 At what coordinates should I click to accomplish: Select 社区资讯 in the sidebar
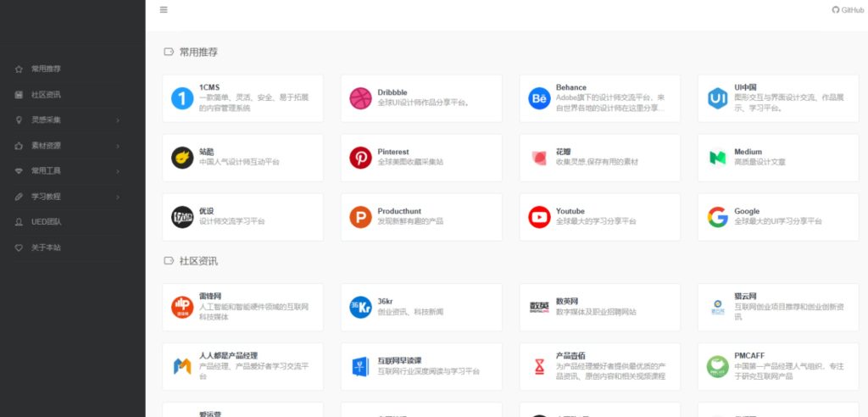tap(46, 95)
